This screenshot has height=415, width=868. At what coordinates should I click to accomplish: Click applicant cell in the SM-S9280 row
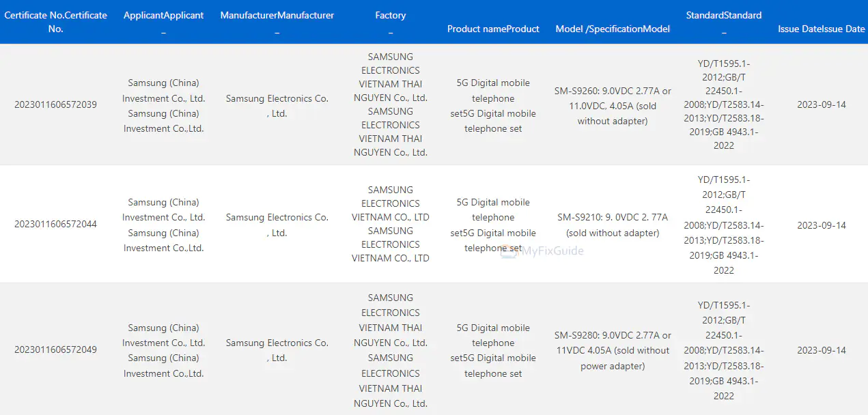(x=163, y=350)
